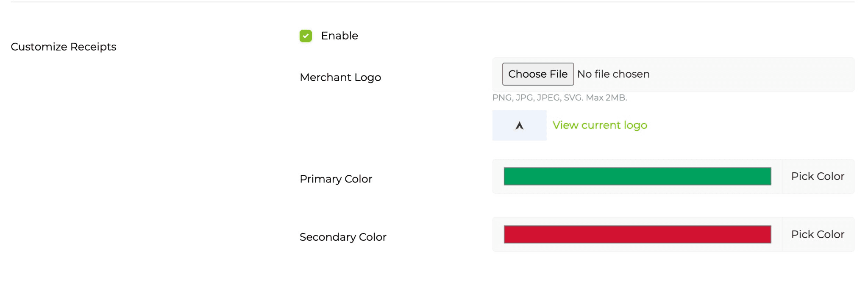The image size is (868, 295).
Task: Toggle the green Enable checkmark off
Action: (305, 36)
